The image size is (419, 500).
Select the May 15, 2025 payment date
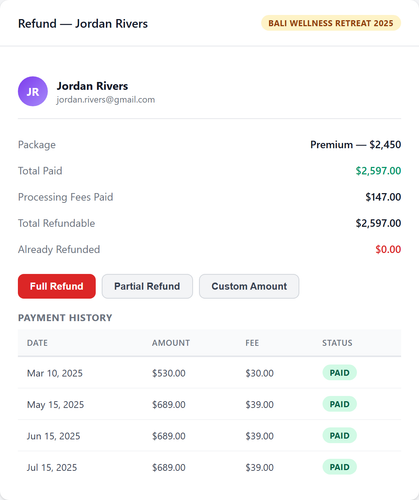pyautogui.click(x=55, y=405)
